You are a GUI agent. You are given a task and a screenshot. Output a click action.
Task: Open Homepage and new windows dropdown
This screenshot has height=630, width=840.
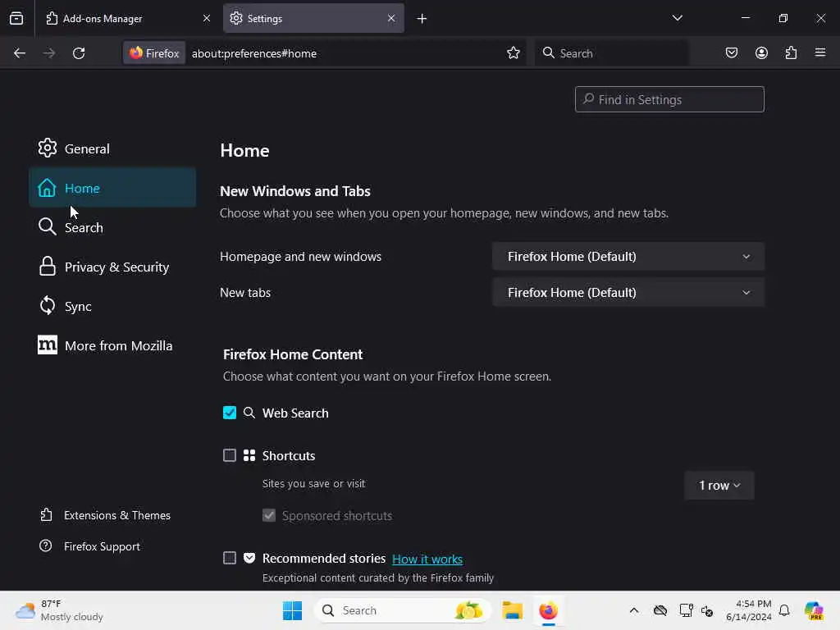coord(628,257)
